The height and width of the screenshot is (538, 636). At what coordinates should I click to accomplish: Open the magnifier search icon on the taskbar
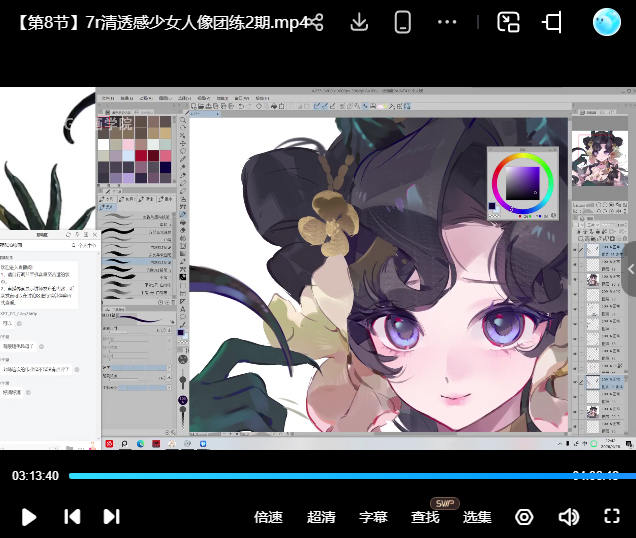(125, 444)
